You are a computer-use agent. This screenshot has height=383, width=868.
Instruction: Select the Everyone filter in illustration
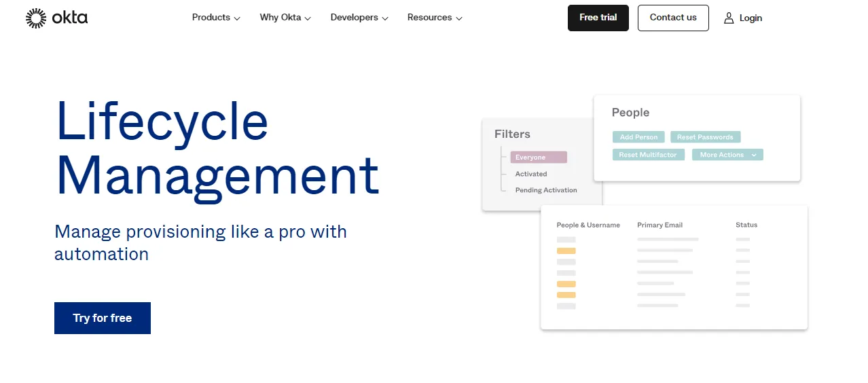tap(539, 158)
